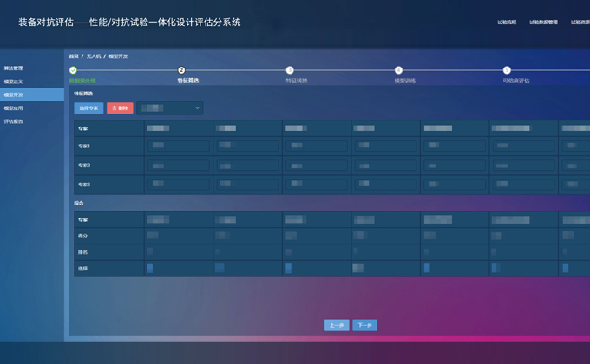
Task: Click step 5 可信度评估 circle icon
Action: click(507, 70)
